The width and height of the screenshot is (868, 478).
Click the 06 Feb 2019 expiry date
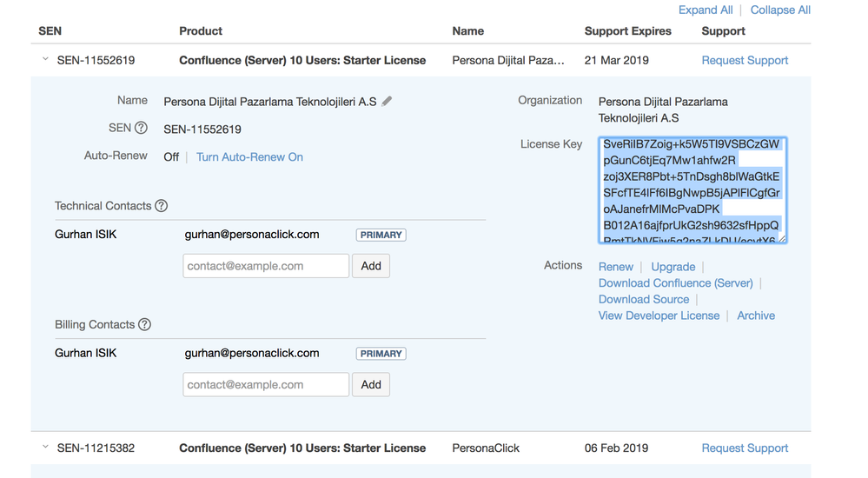point(616,448)
